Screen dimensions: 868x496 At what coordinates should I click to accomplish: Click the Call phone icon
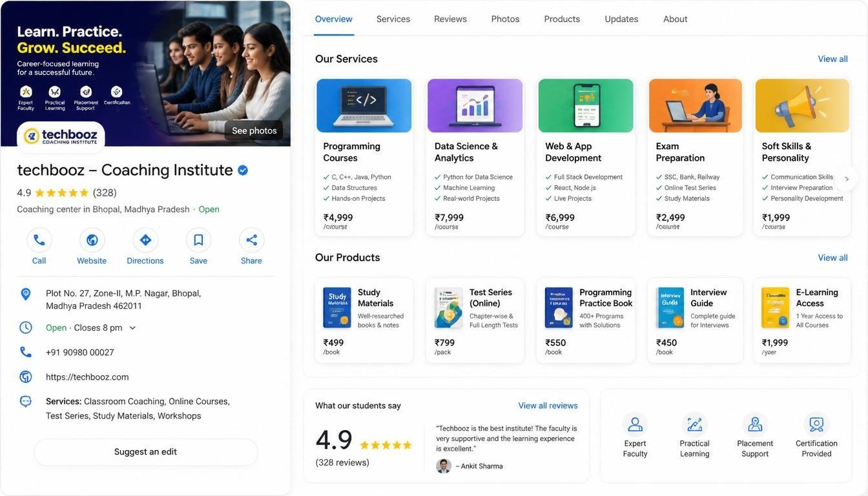pyautogui.click(x=39, y=240)
